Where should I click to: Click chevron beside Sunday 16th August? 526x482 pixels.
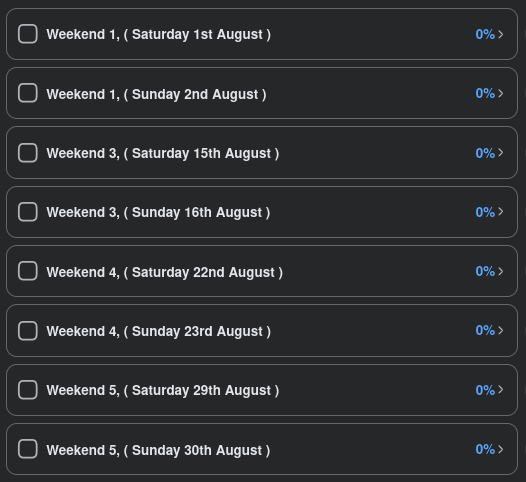[501, 212]
